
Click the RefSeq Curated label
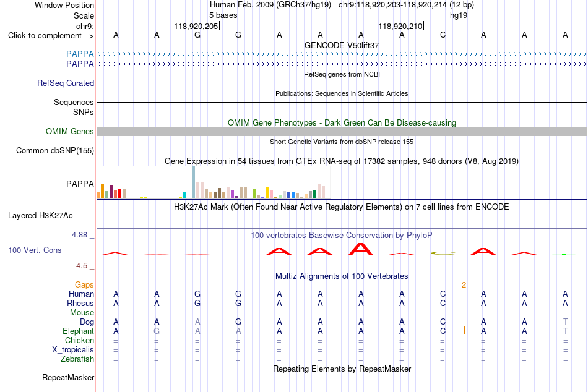tap(66, 83)
